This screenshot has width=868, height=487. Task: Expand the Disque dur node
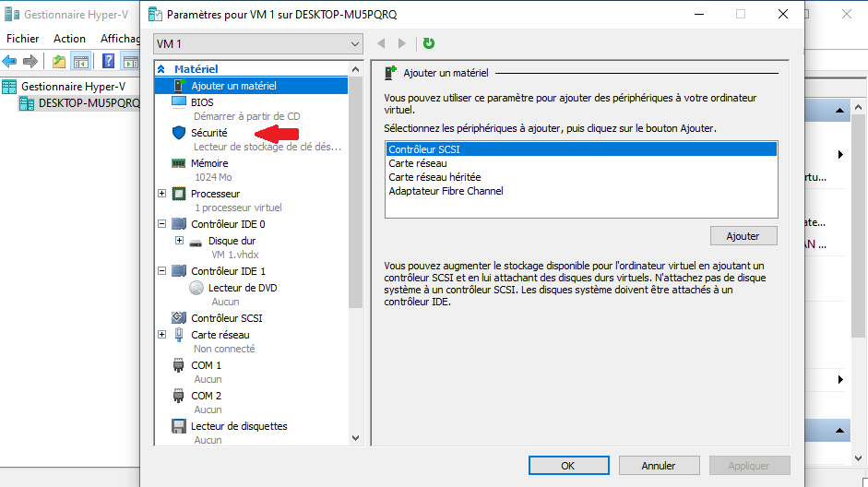[179, 241]
